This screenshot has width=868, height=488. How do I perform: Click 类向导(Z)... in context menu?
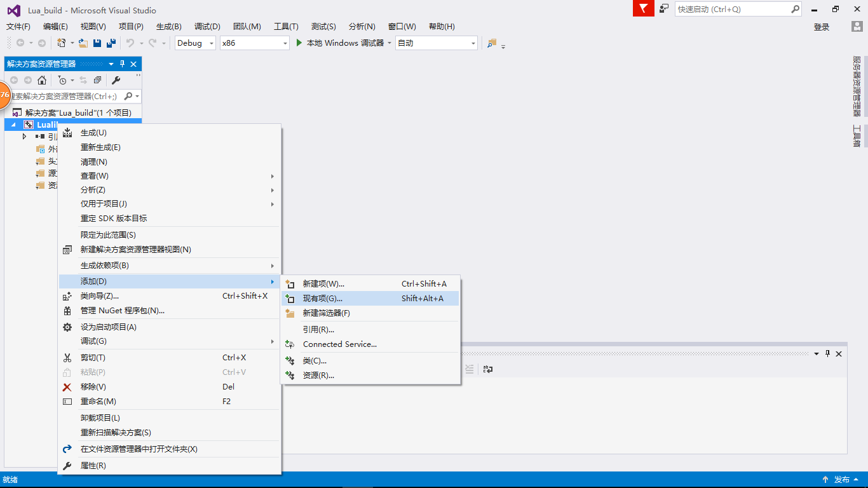coord(169,296)
